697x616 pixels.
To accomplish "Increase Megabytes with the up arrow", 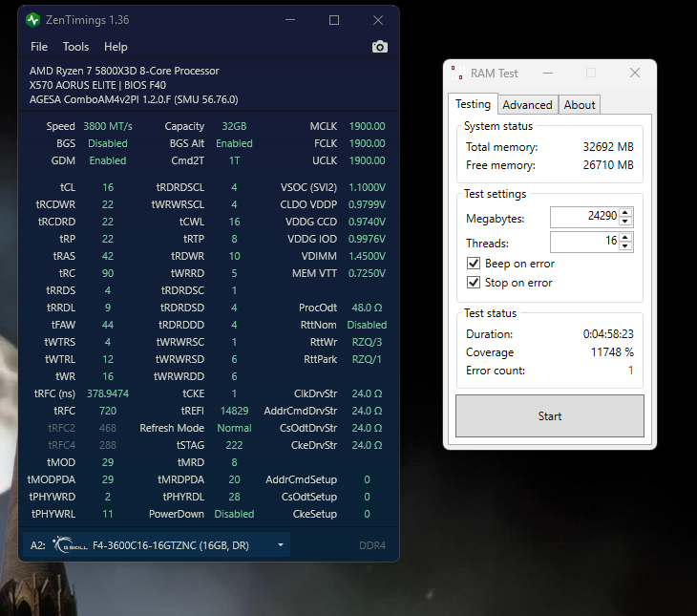I will tap(625, 213).
